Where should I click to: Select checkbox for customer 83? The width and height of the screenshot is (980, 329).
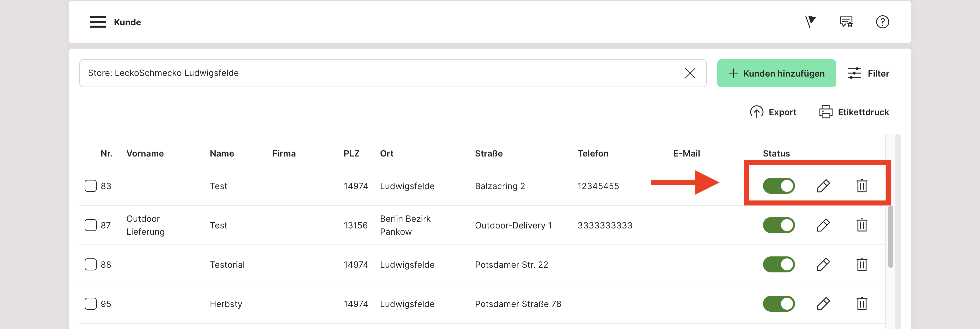coord(91,186)
